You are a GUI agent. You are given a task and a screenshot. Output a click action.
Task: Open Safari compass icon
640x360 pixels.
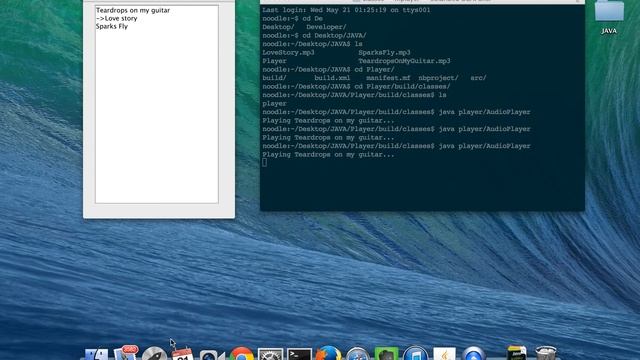(x=358, y=354)
